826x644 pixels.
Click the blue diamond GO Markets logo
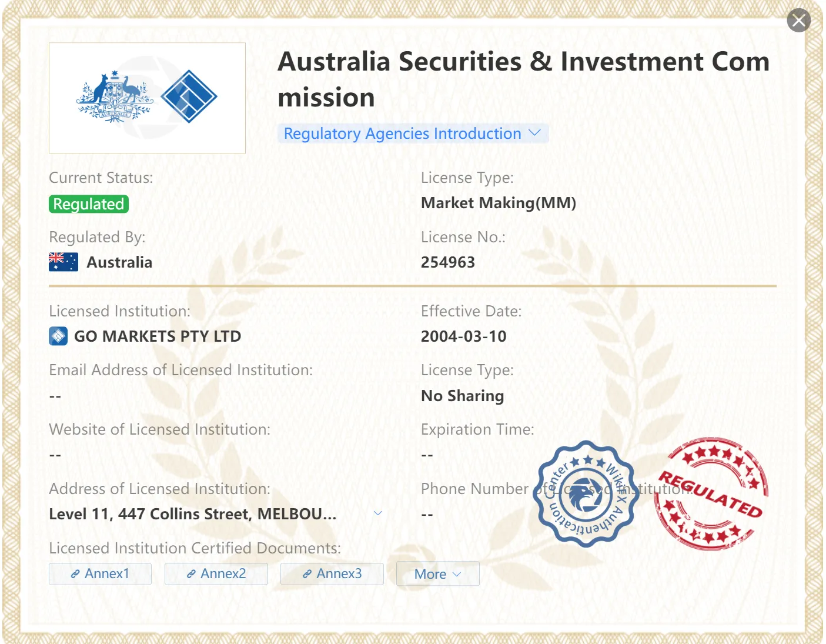(189, 96)
